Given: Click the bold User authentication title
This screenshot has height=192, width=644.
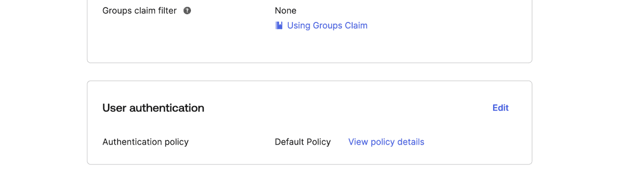Looking at the screenshot, I should tap(153, 108).
